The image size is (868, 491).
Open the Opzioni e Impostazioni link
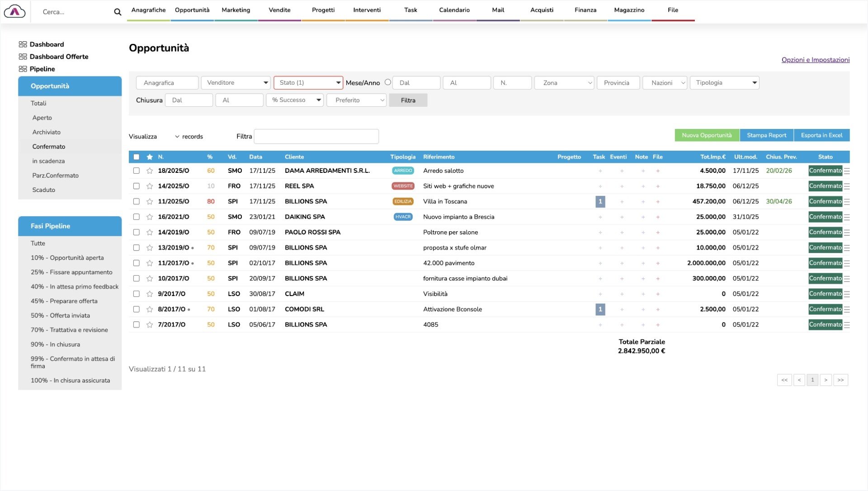(815, 60)
